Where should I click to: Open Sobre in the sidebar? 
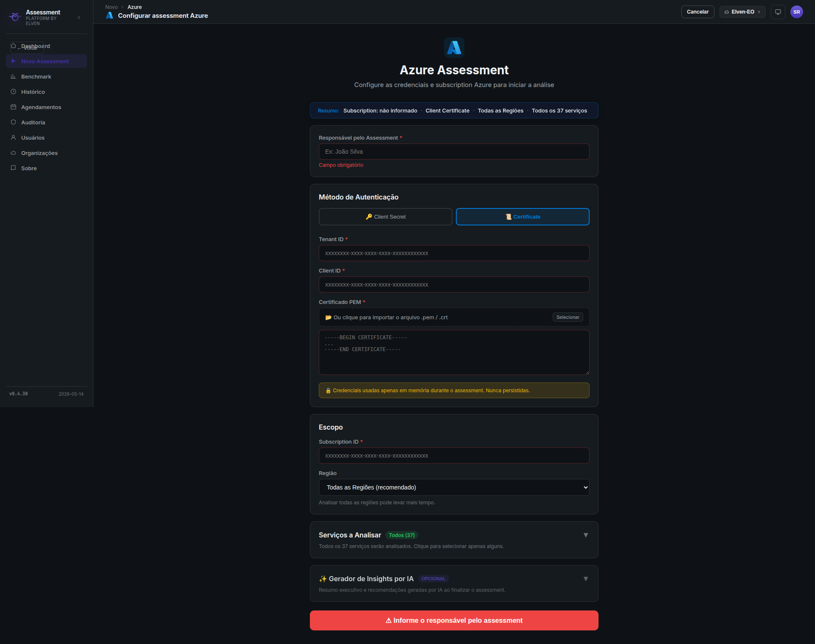46,168
